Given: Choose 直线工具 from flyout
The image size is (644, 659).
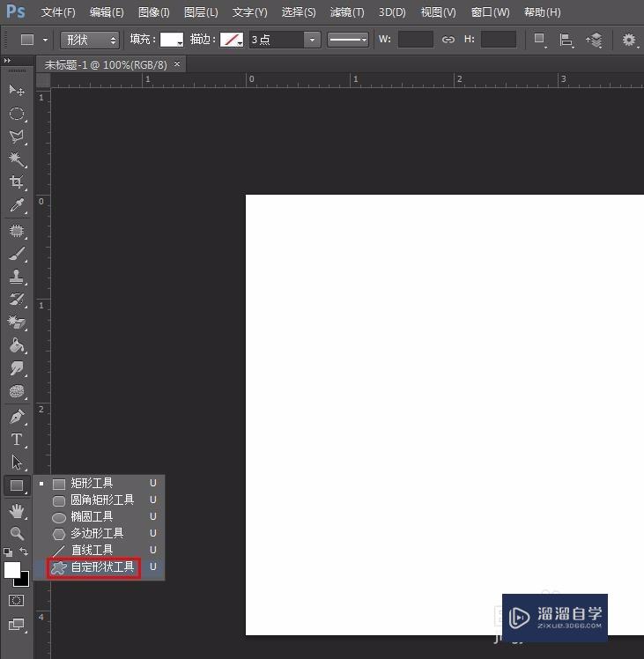Looking at the screenshot, I should [x=100, y=550].
